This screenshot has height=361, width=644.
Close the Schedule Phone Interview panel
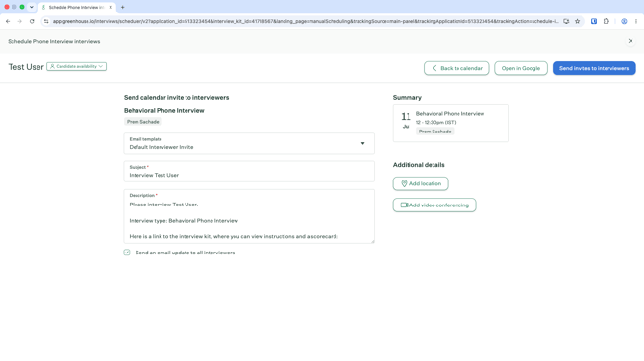coord(631,41)
